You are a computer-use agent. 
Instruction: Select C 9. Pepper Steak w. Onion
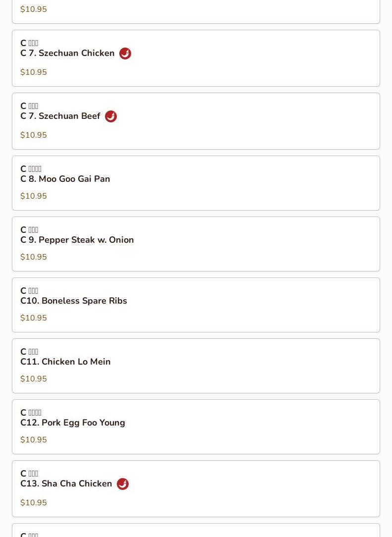[77, 240]
